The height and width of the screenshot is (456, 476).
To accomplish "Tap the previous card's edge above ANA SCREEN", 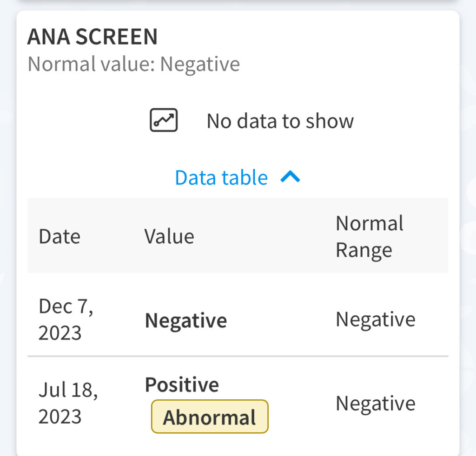I will (238, 4).
